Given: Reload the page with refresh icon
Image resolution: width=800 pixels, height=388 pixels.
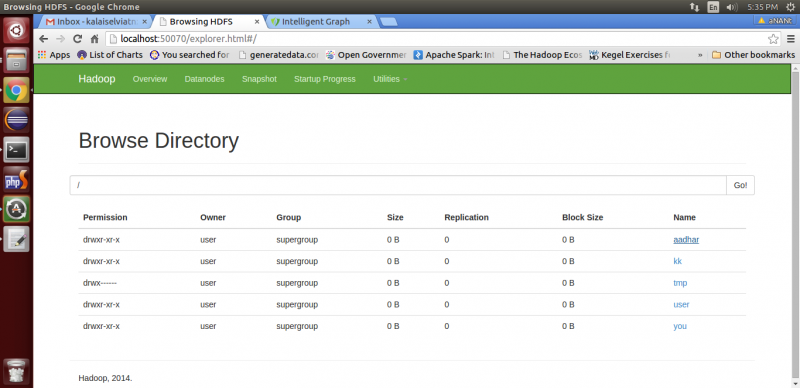Looking at the screenshot, I should pos(78,39).
